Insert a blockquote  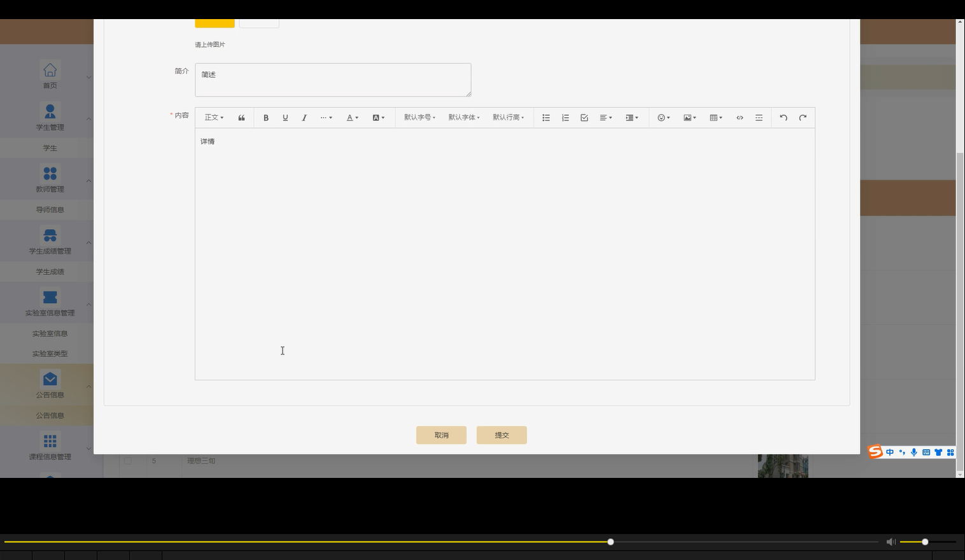(x=241, y=117)
